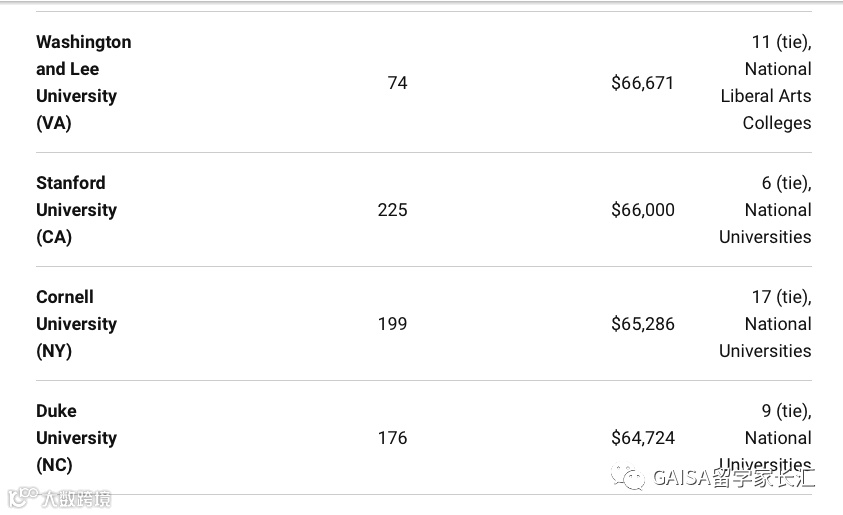Select the Cornell University (NY) name
Screen dimensions: 843x515
pyautogui.click(x=76, y=324)
